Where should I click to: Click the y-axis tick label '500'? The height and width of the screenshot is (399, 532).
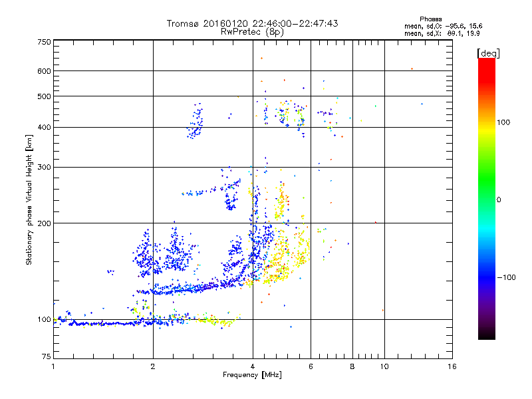[44, 96]
